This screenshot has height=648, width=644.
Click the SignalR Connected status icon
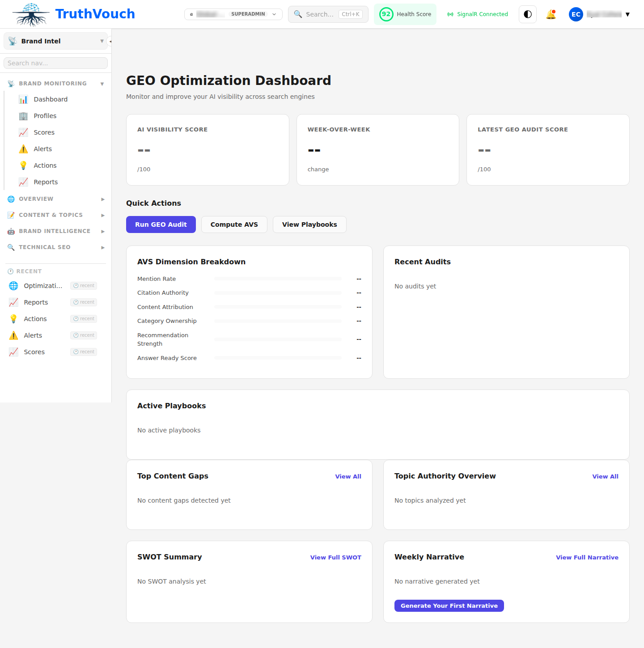click(450, 14)
